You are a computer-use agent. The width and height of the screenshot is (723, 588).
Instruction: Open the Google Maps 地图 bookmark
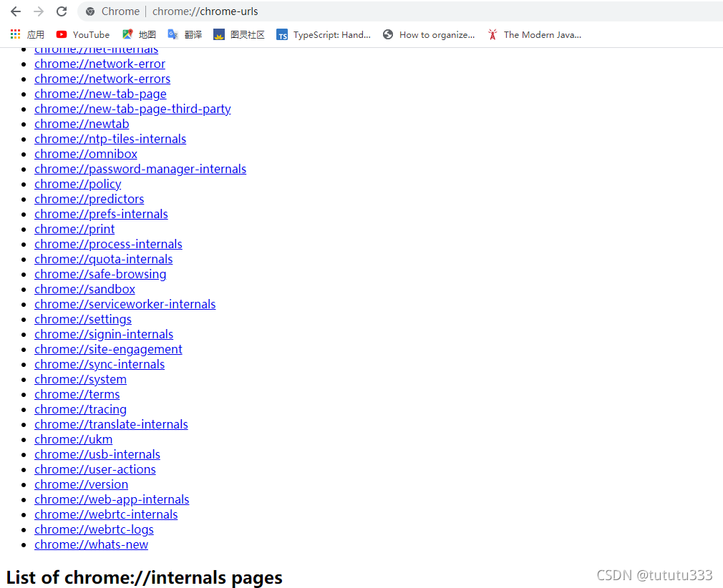point(140,34)
